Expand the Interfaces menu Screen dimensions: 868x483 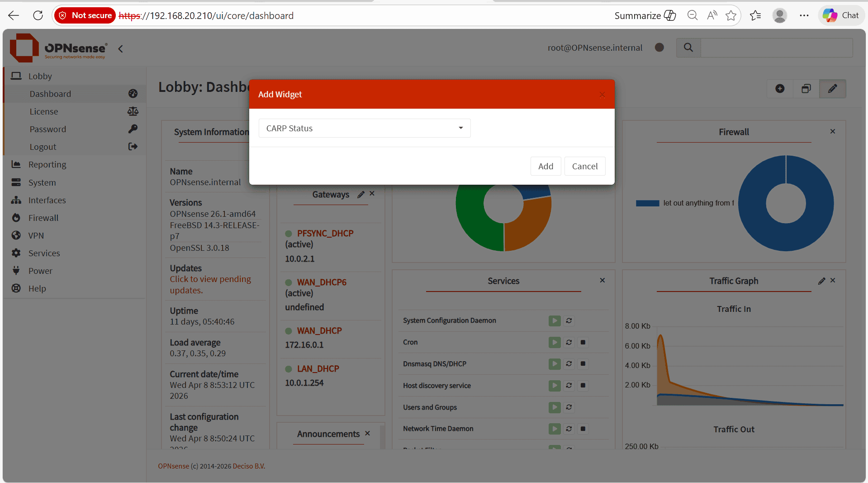point(47,200)
